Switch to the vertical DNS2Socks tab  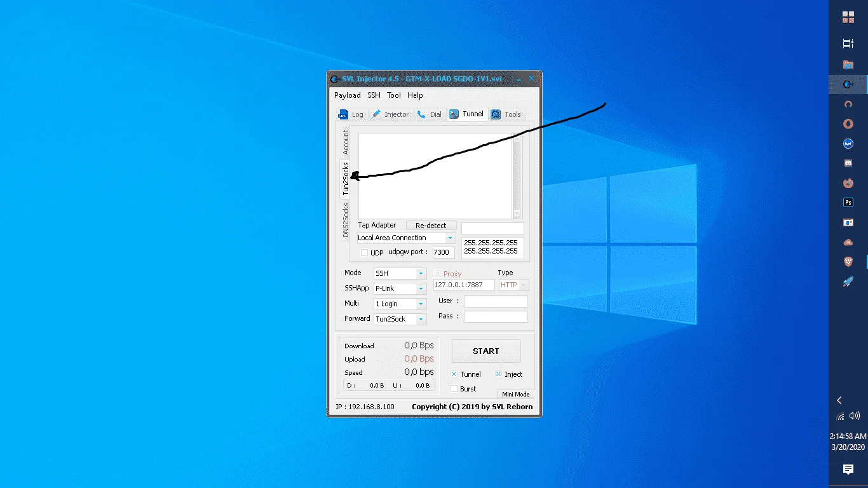(346, 220)
